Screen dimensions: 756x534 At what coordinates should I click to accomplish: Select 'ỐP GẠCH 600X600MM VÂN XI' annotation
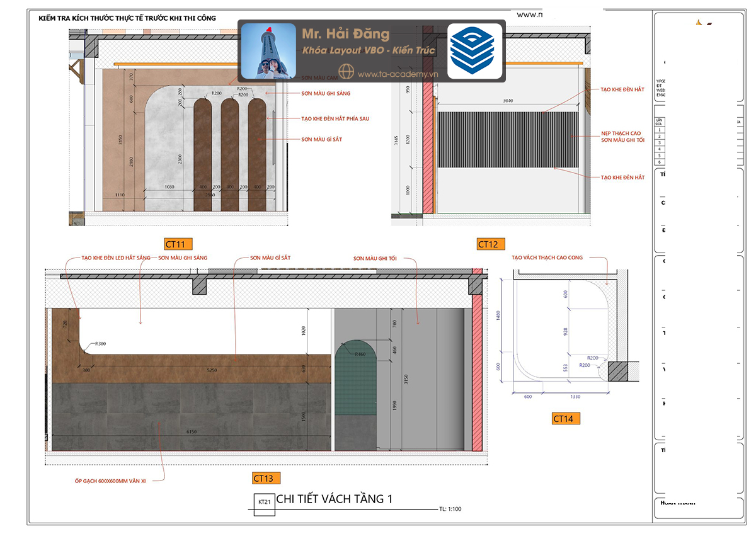[110, 481]
